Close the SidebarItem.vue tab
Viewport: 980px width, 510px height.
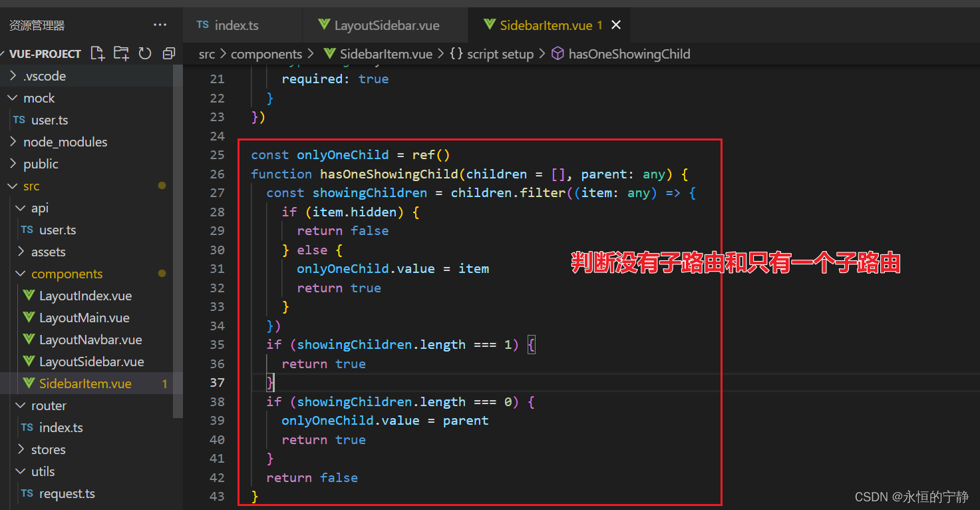[x=616, y=25]
